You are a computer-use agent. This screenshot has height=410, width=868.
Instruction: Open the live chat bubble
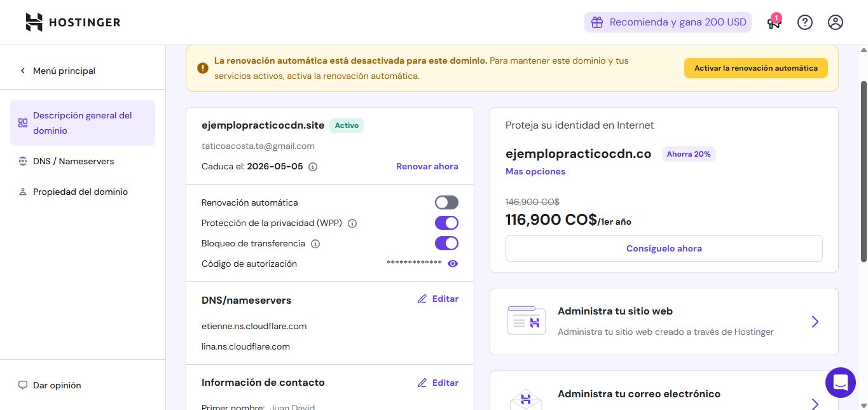point(841,383)
